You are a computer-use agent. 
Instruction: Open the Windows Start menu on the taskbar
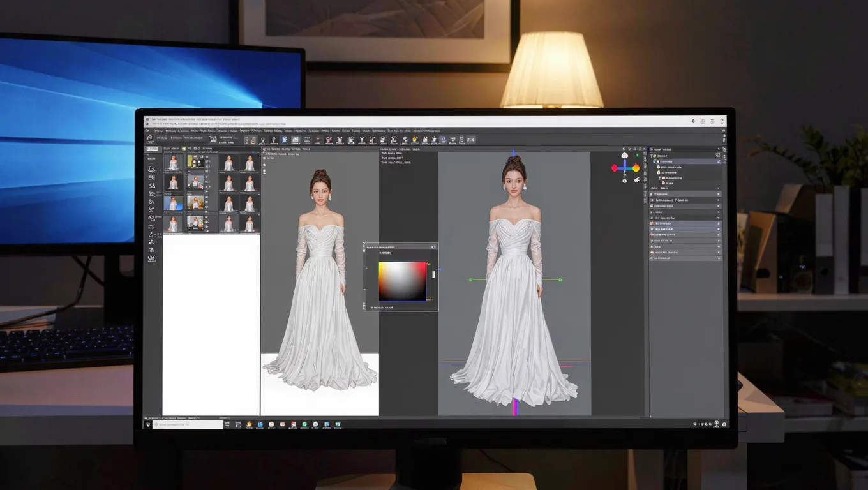coord(148,424)
